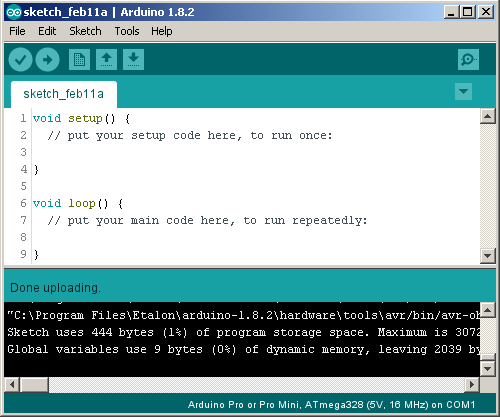
Task: Maximize the Arduino window
Action: [468, 12]
